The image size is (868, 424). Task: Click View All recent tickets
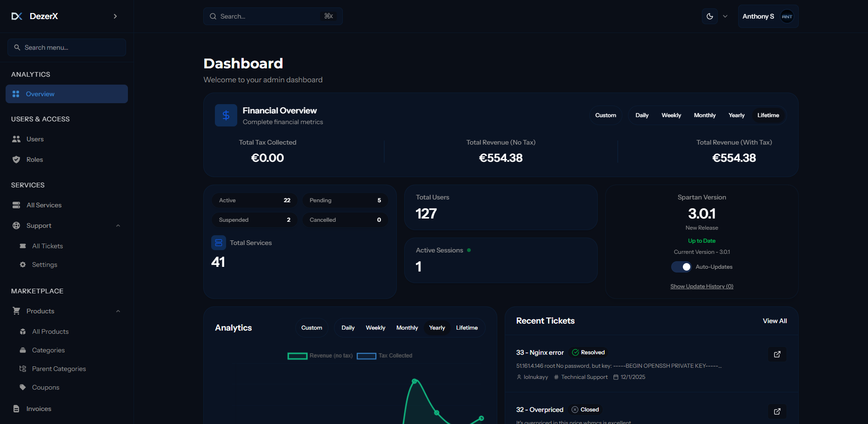tap(775, 321)
